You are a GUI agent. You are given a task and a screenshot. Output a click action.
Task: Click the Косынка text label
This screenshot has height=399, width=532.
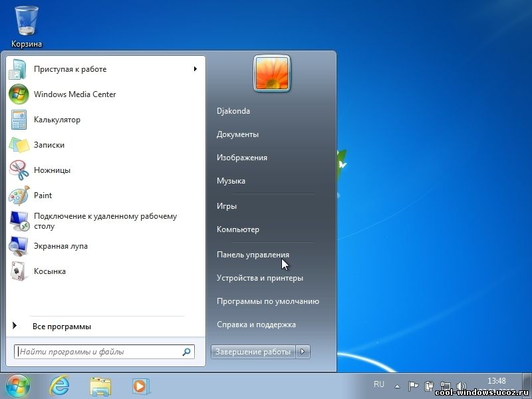tap(49, 271)
